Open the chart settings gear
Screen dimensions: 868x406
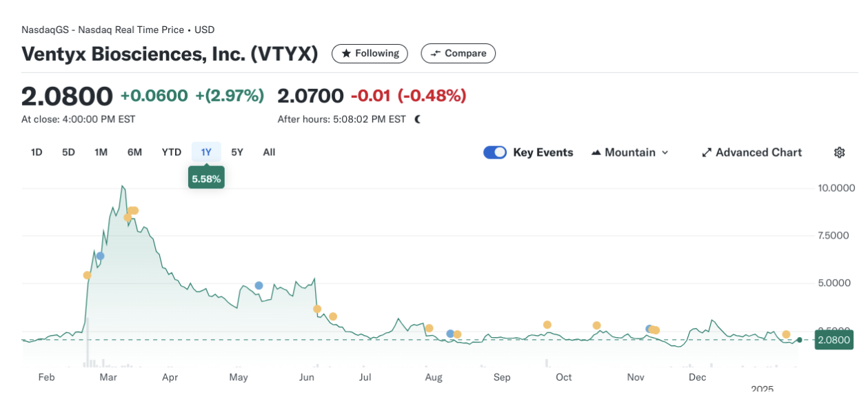(x=838, y=152)
